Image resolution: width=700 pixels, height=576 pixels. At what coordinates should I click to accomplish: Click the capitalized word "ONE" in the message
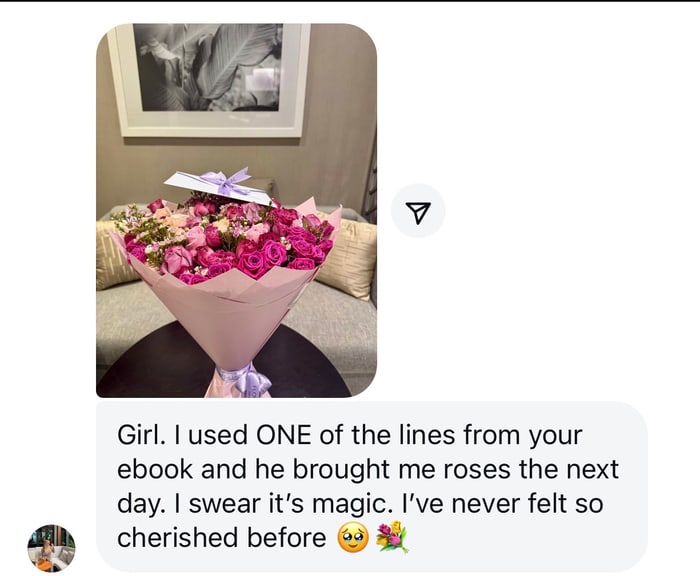pyautogui.click(x=283, y=435)
